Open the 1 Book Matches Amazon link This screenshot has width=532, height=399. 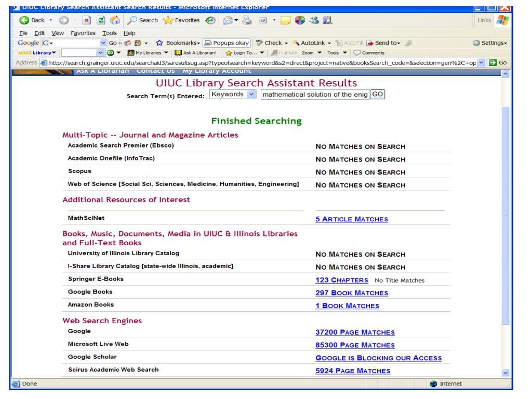pos(347,305)
